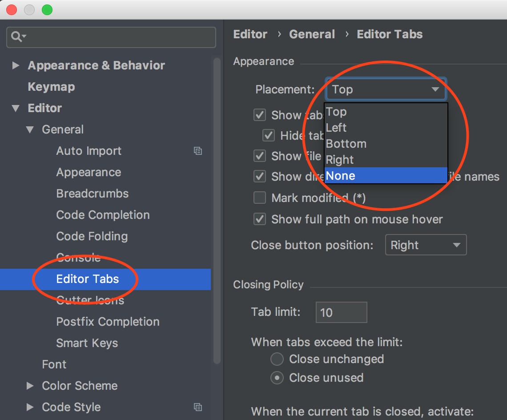
Task: Open Smart Keys settings
Action: 87,343
